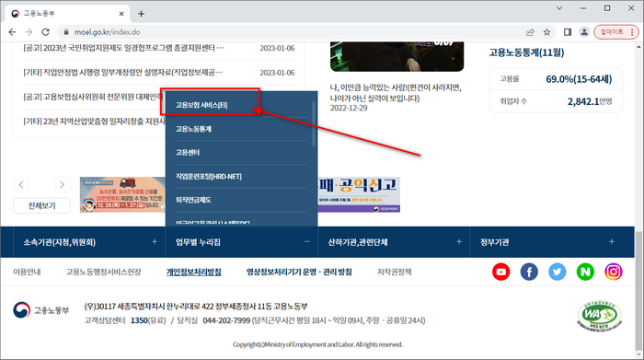Share this page via address bar icon
The width and height of the screenshot is (644, 360).
pyautogui.click(x=530, y=32)
